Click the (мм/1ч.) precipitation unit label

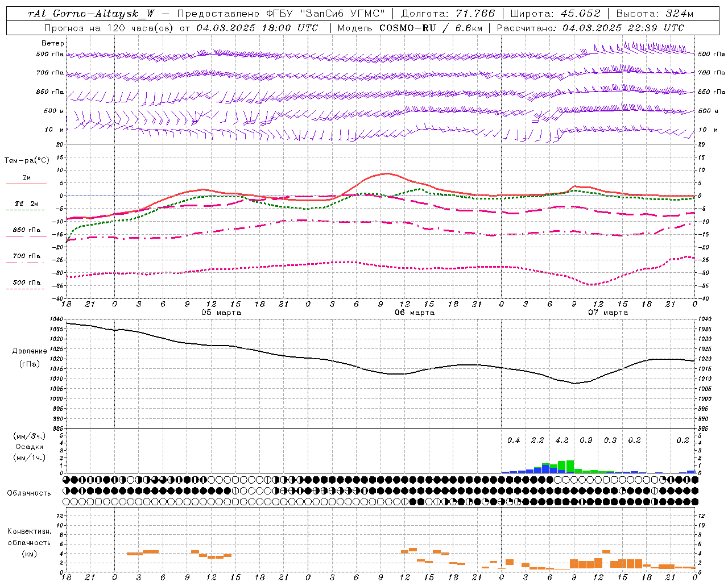coord(30,458)
